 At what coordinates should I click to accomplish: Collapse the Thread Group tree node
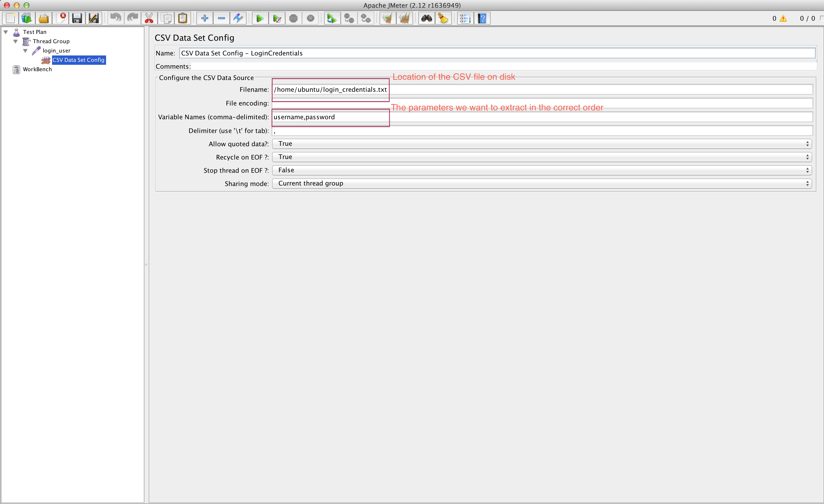pos(15,41)
